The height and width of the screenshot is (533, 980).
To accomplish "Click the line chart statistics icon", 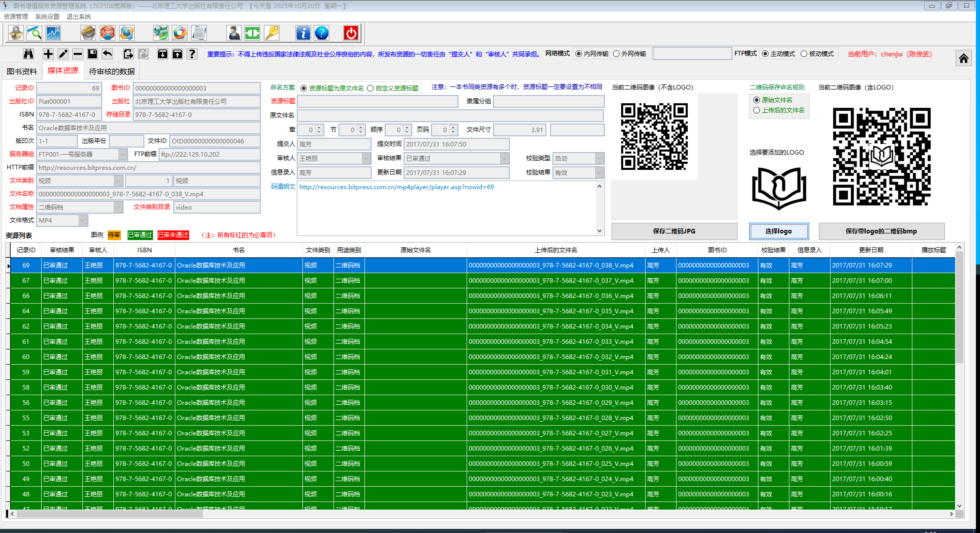I will pos(53,33).
